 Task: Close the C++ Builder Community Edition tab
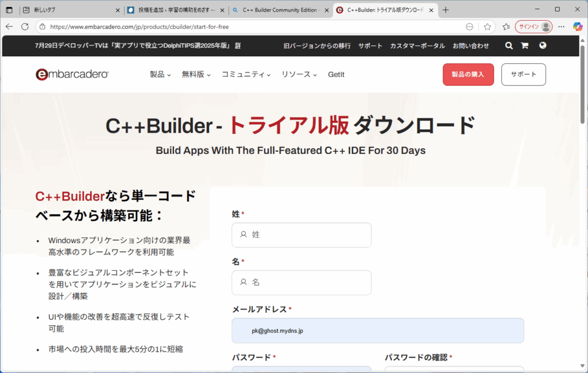click(x=327, y=10)
